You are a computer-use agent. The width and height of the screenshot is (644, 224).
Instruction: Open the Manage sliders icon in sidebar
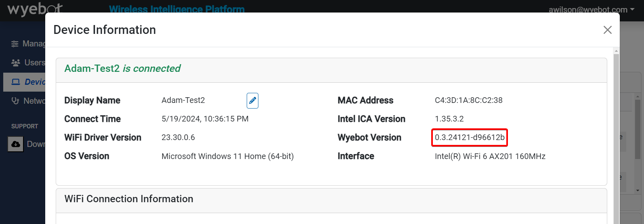(x=15, y=44)
